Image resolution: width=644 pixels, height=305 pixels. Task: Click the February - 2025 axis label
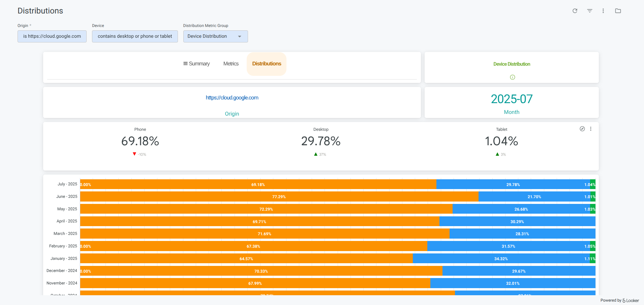pos(63,246)
